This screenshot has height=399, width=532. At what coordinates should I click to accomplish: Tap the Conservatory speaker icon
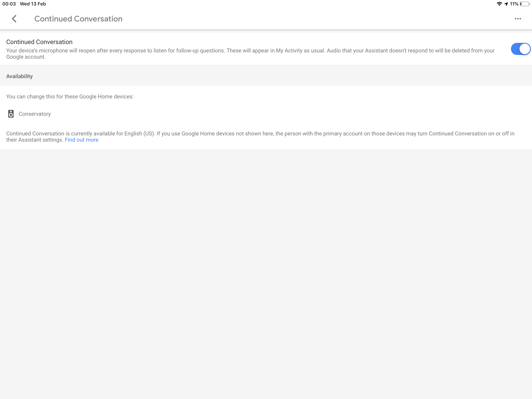tap(11, 114)
